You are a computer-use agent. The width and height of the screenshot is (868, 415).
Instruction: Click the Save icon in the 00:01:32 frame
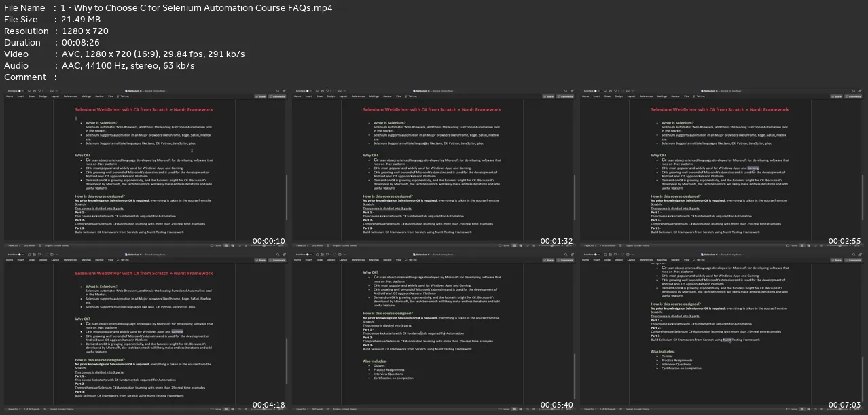(x=322, y=91)
